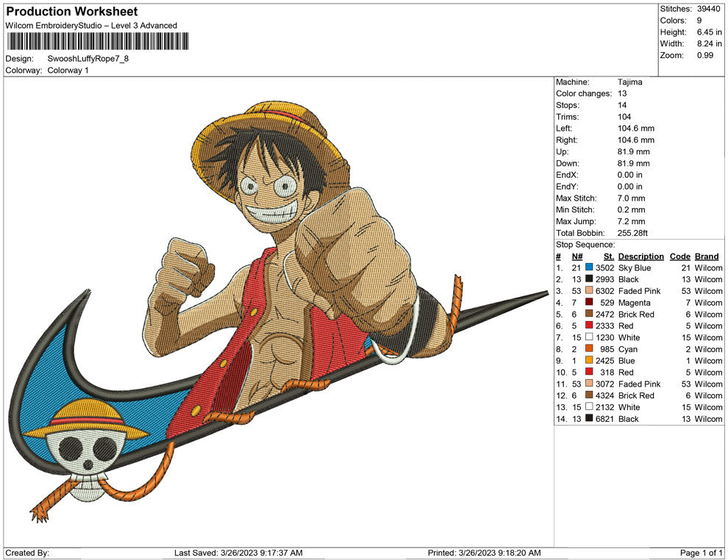Click the Color changes value '13'
The height and width of the screenshot is (560, 728).
pyautogui.click(x=622, y=94)
